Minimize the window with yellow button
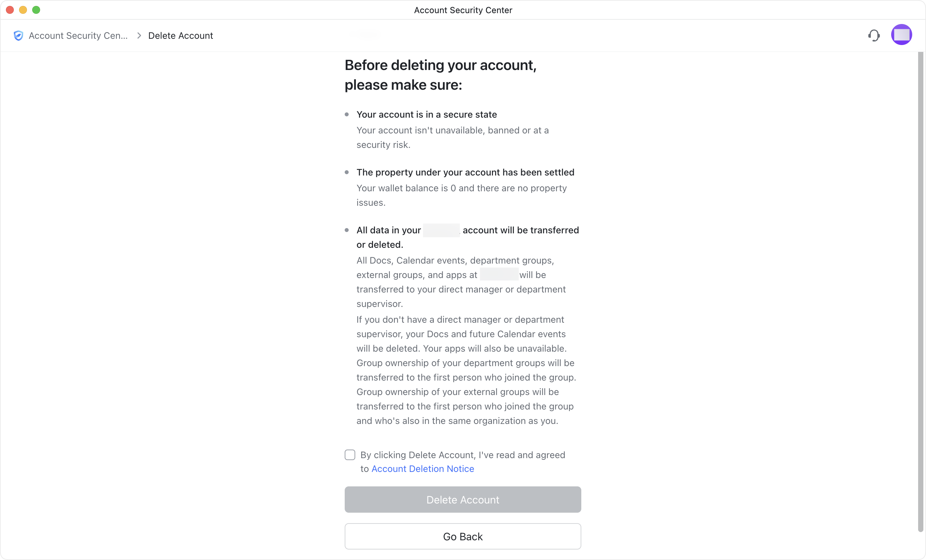 (x=23, y=10)
